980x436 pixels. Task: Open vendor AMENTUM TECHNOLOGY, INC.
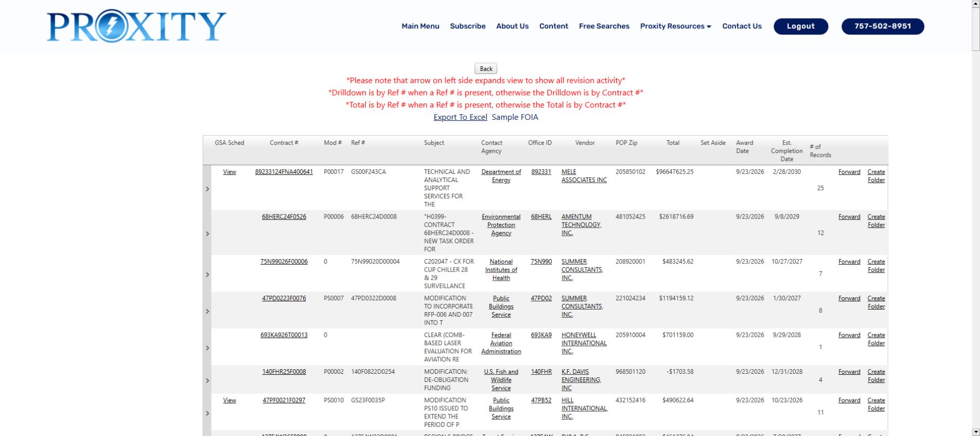coord(582,225)
